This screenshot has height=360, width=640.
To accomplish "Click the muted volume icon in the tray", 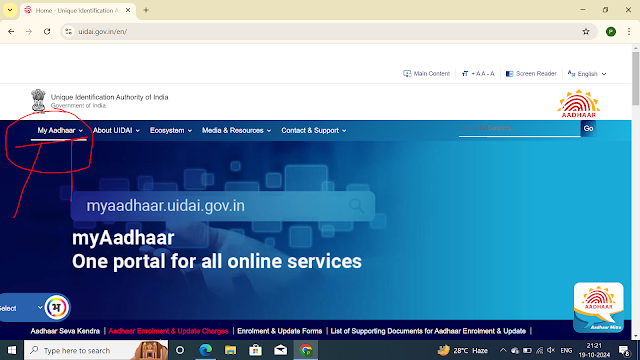I will pos(551,350).
